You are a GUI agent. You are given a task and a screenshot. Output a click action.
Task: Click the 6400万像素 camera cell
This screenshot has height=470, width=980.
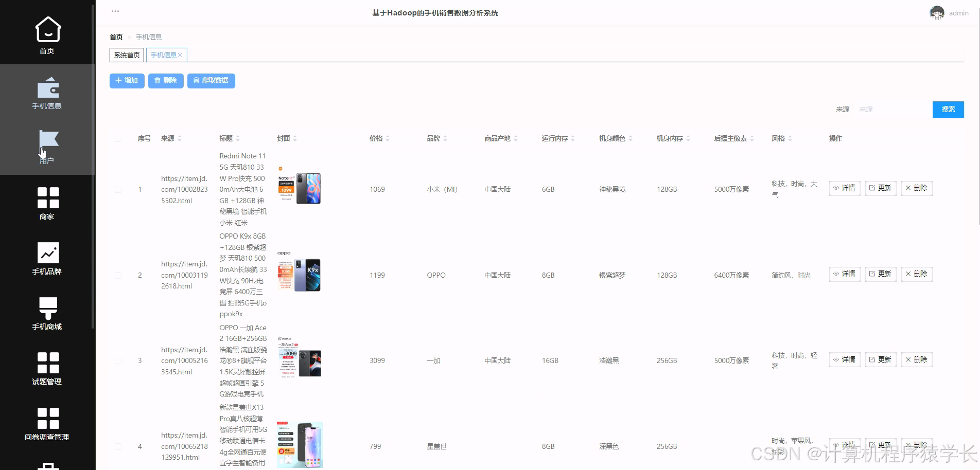[731, 276]
